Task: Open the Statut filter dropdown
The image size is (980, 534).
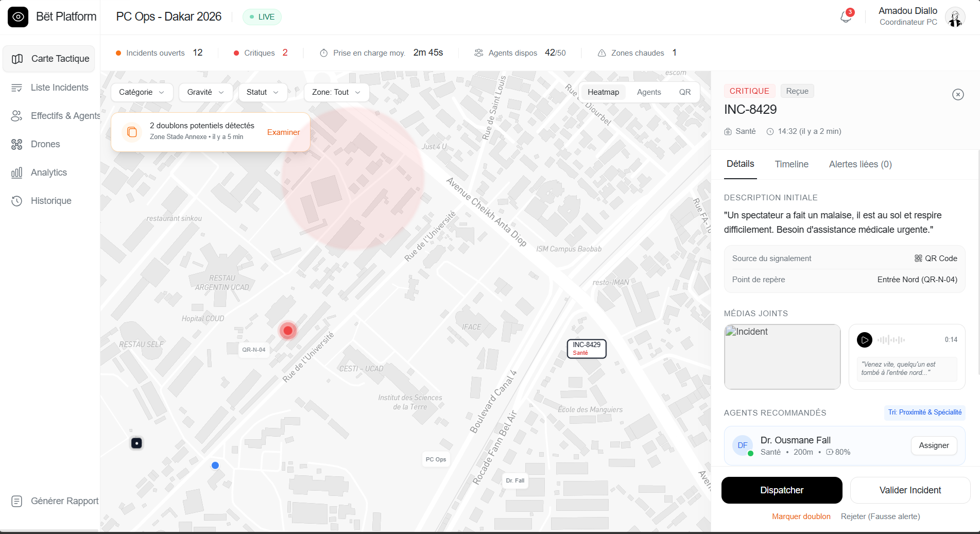Action: (x=263, y=92)
